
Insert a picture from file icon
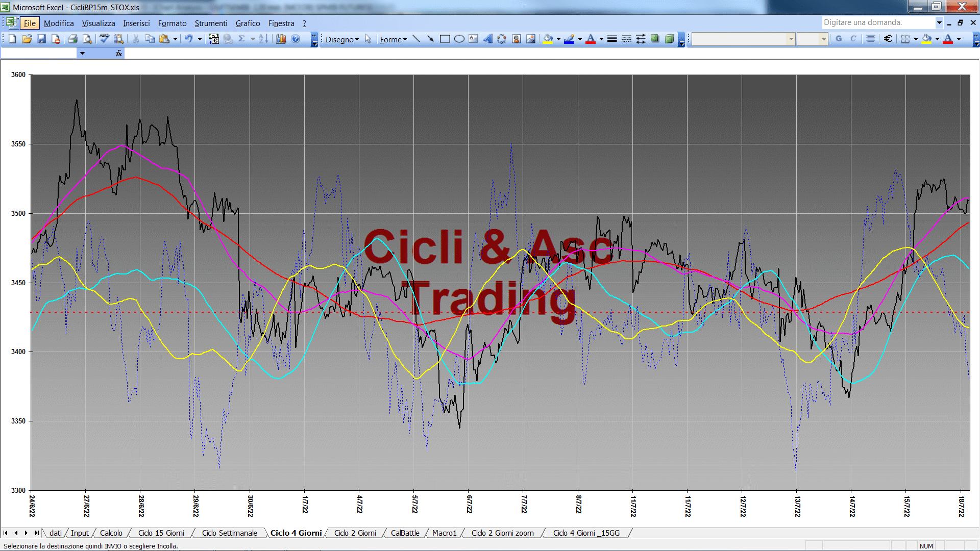pyautogui.click(x=531, y=39)
